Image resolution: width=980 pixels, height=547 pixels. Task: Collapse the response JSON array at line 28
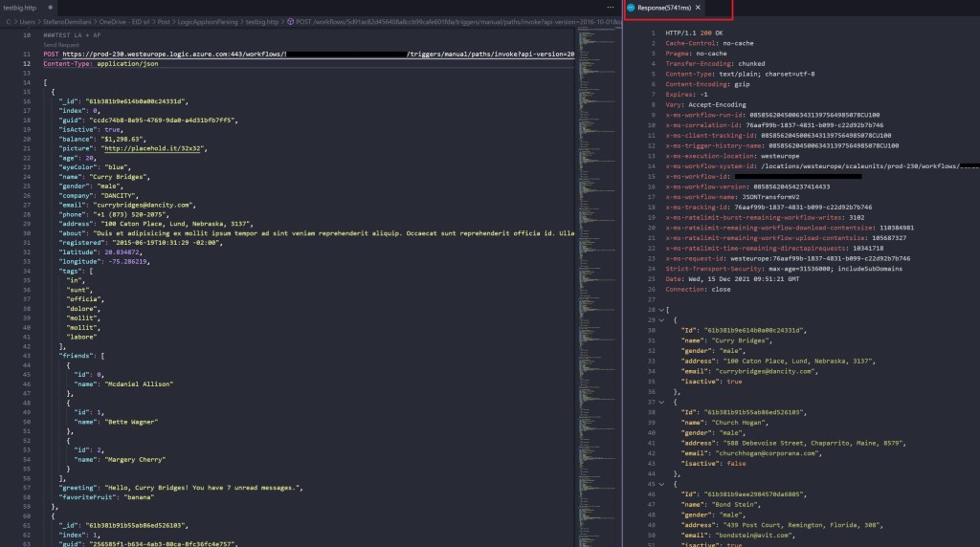(661, 311)
